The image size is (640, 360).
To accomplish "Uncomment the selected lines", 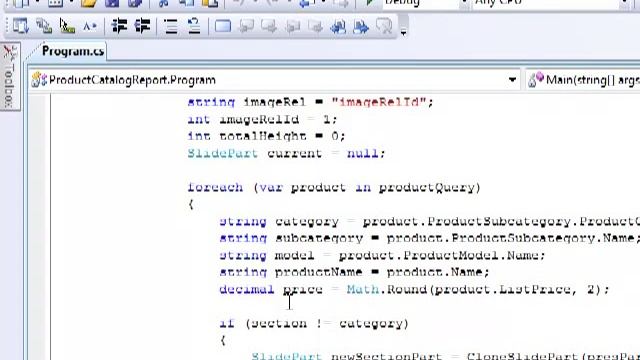I will [x=194, y=27].
